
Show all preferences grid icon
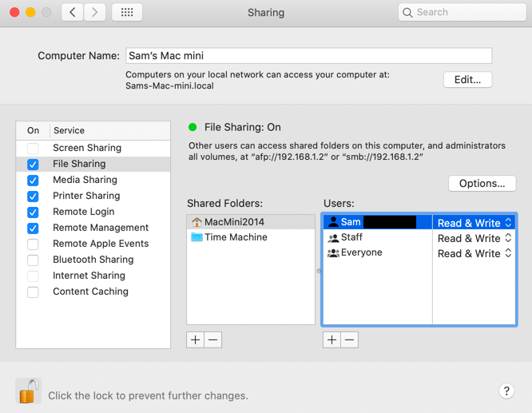[x=127, y=13]
